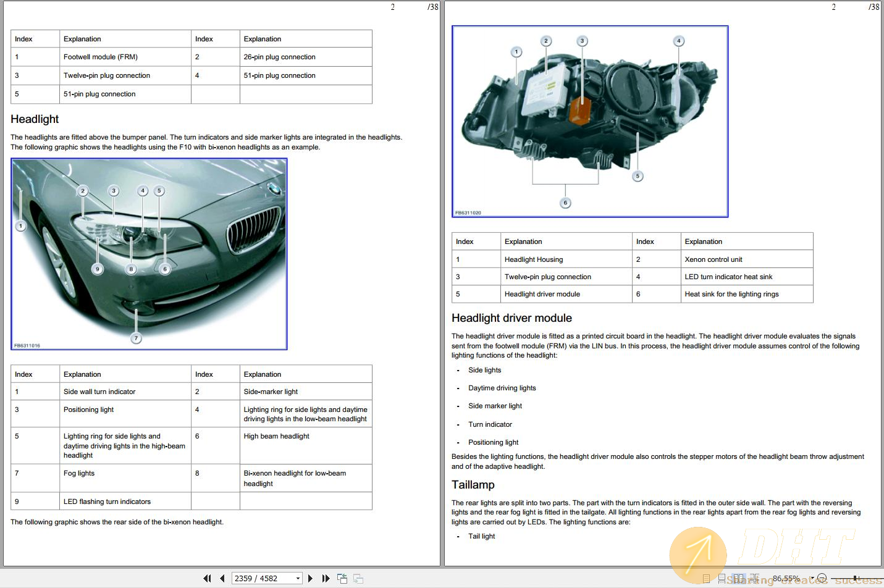Click the 'Side-marker light' table cell
The height and width of the screenshot is (588, 884).
pos(306,392)
